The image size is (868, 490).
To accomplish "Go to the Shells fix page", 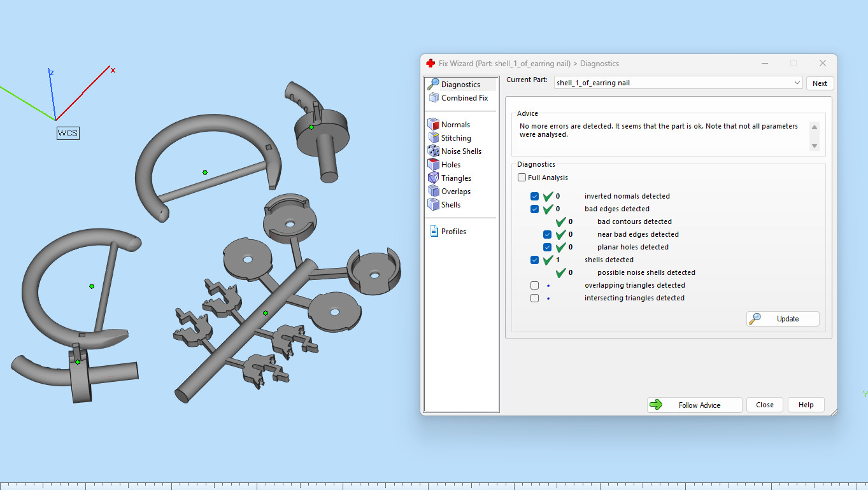I will coord(444,205).
